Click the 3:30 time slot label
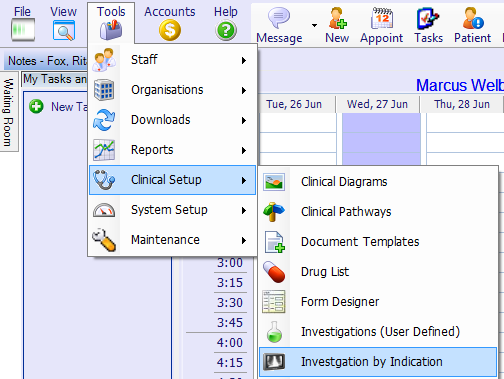 click(x=230, y=303)
